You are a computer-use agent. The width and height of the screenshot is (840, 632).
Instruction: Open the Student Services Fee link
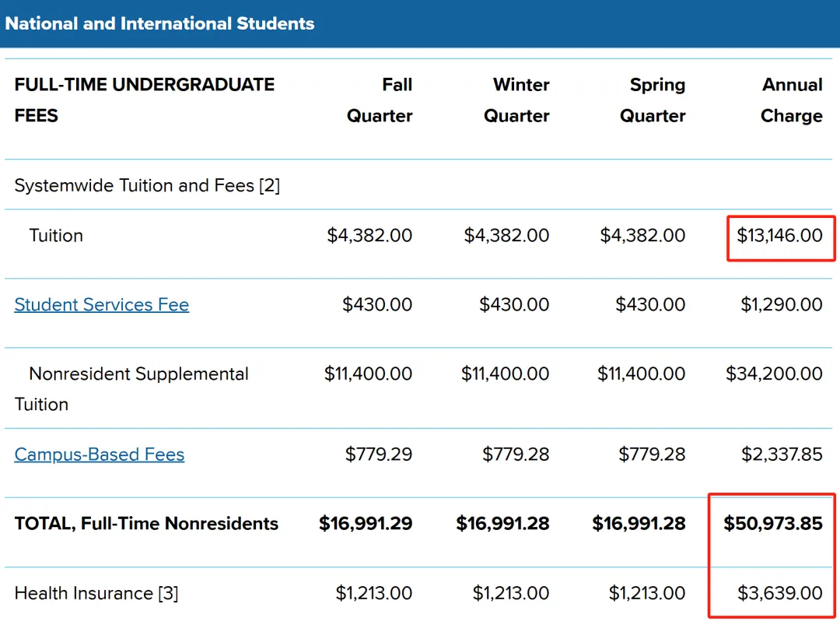click(x=101, y=304)
